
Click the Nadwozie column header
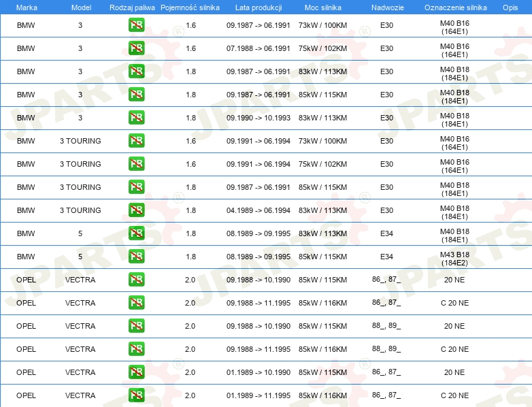[388, 7]
